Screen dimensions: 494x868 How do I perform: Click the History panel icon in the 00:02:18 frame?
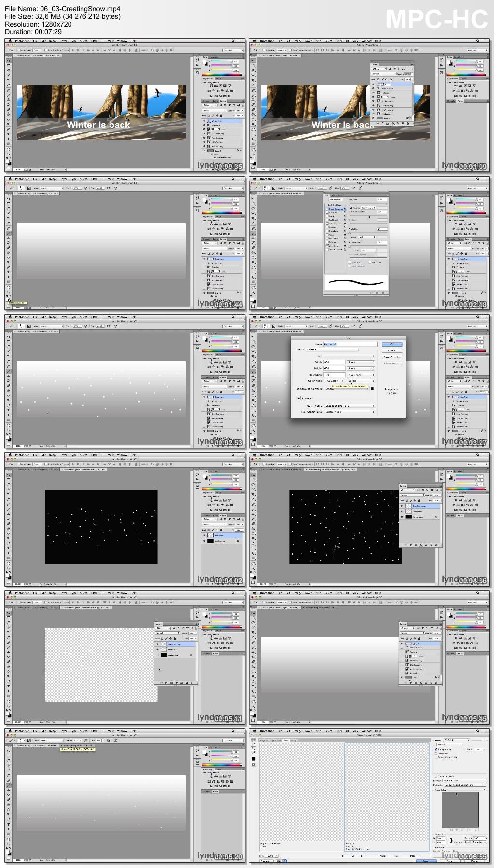coord(442,197)
